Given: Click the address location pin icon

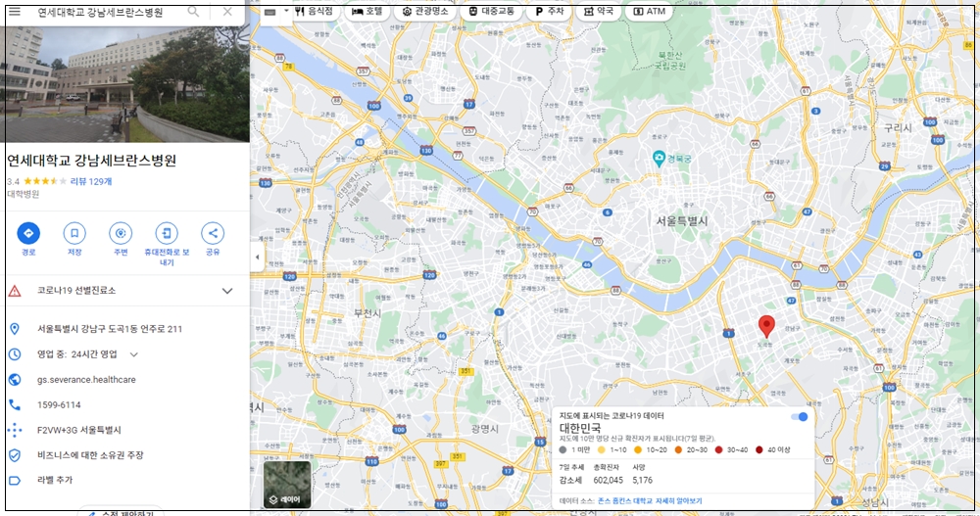Looking at the screenshot, I should 15,329.
